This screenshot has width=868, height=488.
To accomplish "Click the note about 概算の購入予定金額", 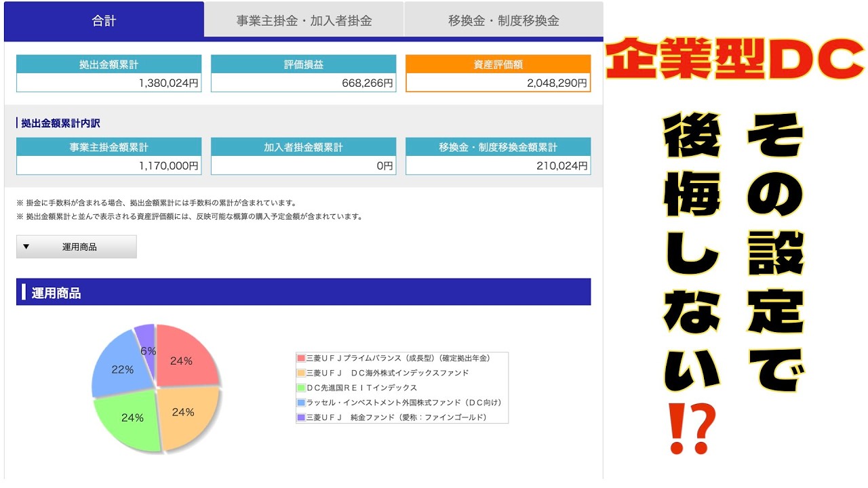I will [190, 217].
